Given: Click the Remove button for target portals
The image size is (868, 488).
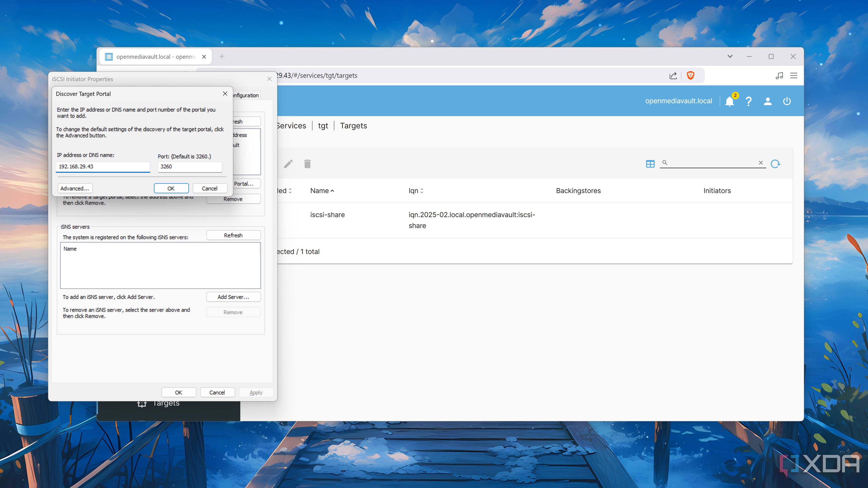Looking at the screenshot, I should [x=233, y=199].
